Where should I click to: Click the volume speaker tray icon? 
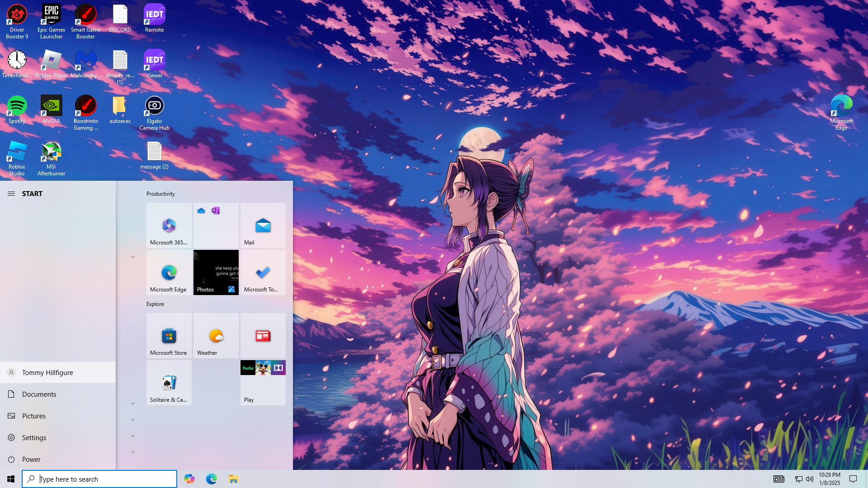[x=810, y=479]
